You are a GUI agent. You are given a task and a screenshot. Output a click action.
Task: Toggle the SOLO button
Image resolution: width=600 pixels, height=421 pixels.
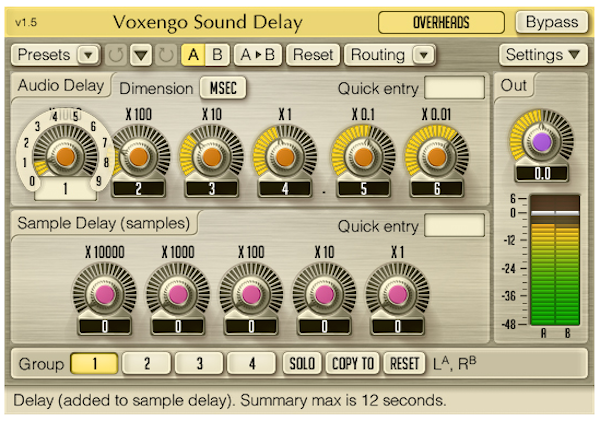coord(302,363)
